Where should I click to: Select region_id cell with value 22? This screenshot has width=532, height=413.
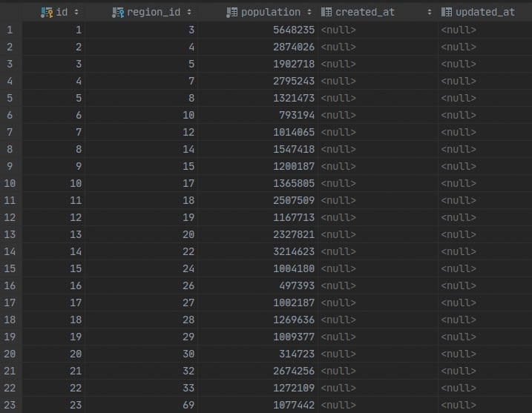click(142, 251)
